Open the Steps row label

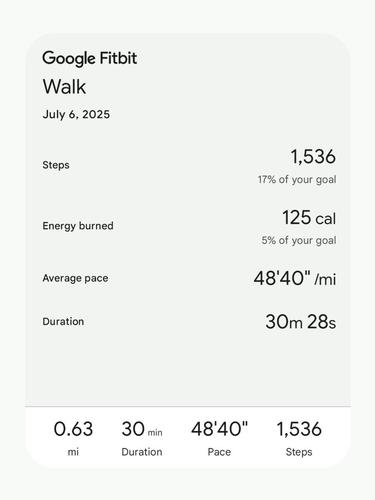tap(56, 165)
